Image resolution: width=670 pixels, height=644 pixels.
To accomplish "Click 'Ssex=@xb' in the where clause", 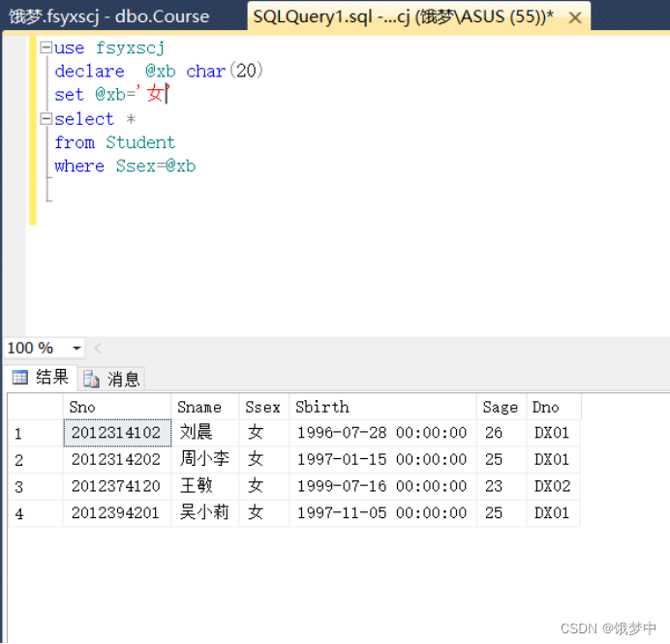I will 156,166.
